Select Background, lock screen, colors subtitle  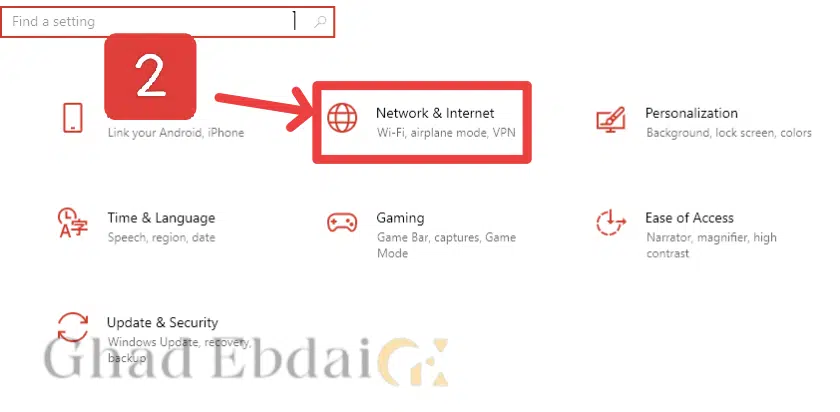729,132
